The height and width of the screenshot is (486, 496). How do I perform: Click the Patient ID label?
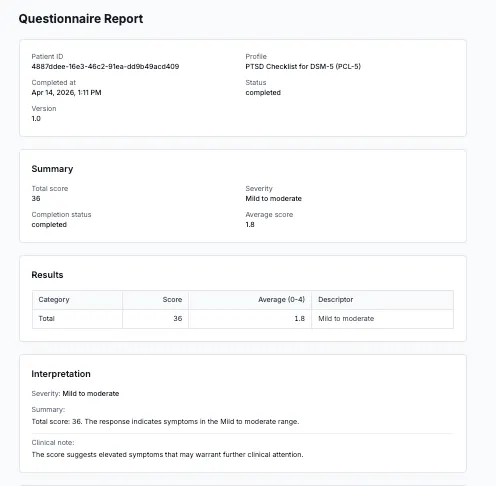coord(47,56)
